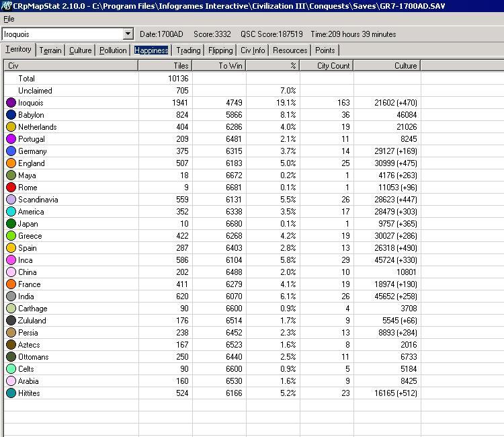The image size is (504, 437).
Task: Click the mint green Celts color circle
Action: pos(11,369)
